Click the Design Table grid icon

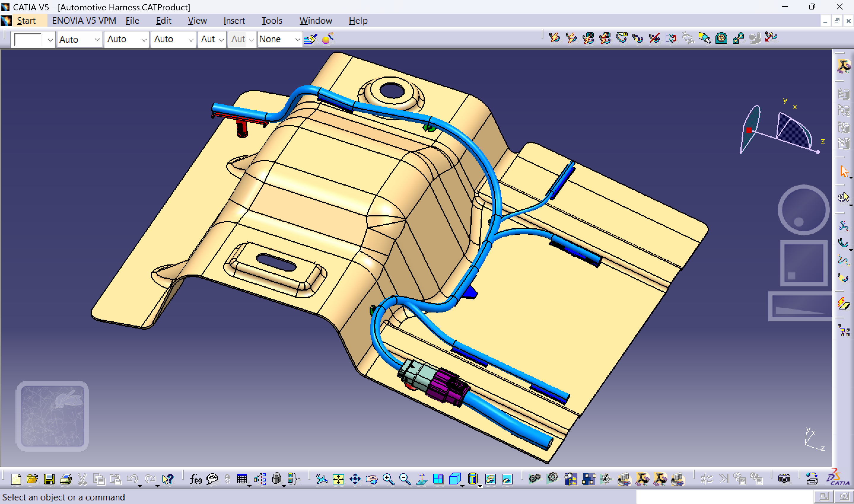[242, 479]
